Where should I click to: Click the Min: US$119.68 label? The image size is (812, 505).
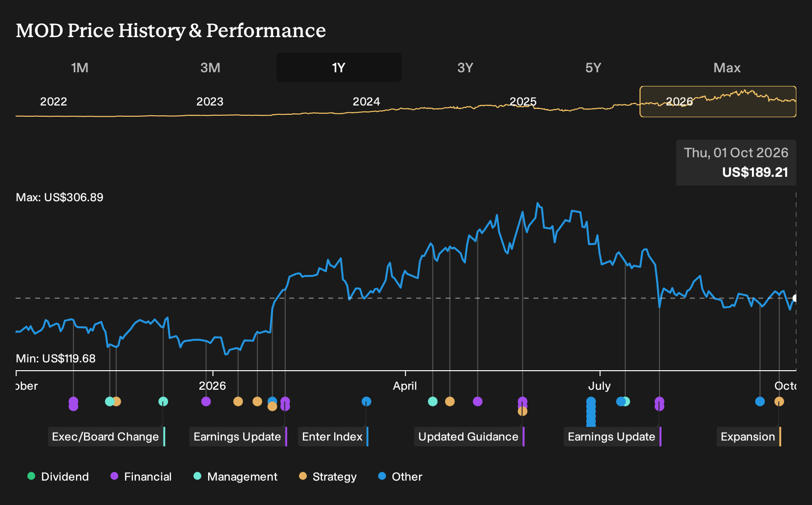56,358
